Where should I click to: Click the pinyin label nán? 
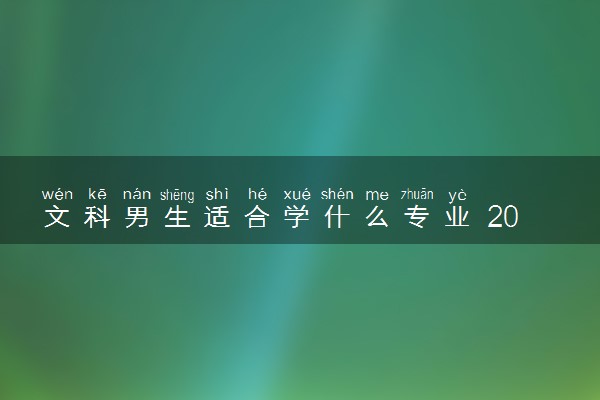coord(137,194)
